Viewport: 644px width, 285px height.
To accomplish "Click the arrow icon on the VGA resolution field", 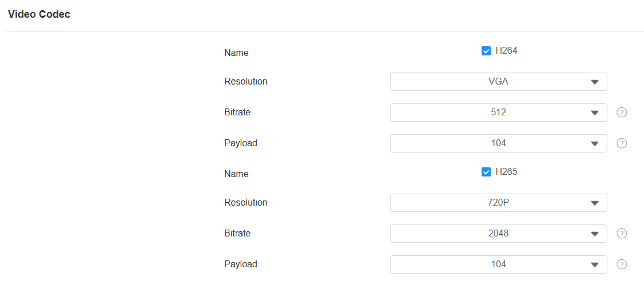I will pyautogui.click(x=594, y=82).
